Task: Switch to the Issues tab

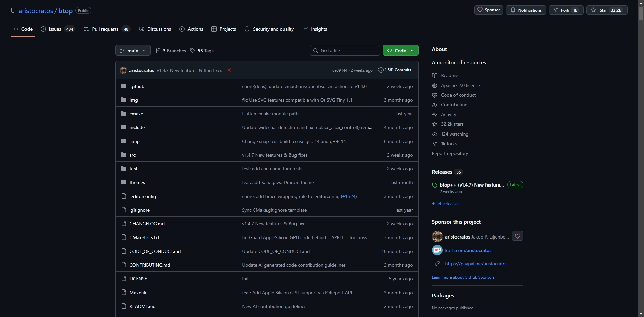Action: pyautogui.click(x=58, y=29)
